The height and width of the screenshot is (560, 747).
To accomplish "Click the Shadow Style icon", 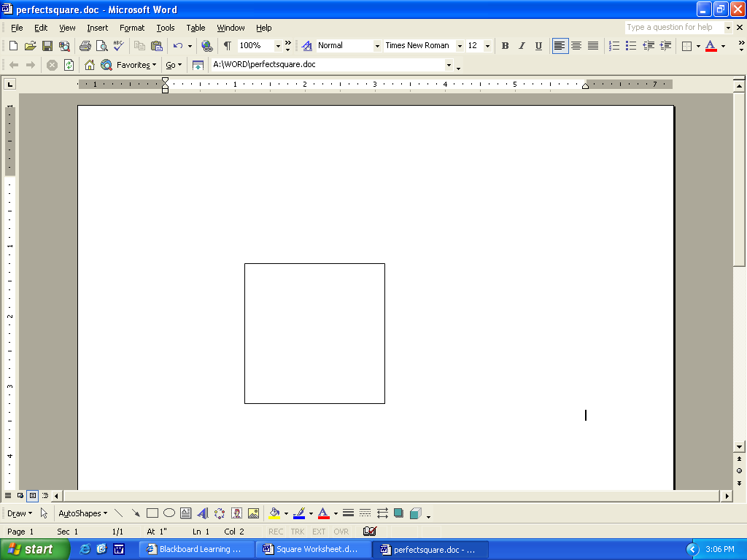I will tap(399, 513).
